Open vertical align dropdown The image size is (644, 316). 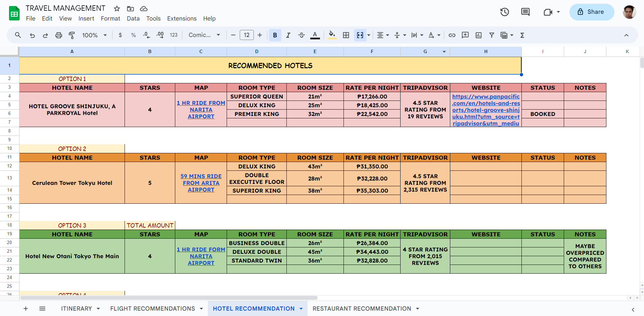(x=400, y=35)
